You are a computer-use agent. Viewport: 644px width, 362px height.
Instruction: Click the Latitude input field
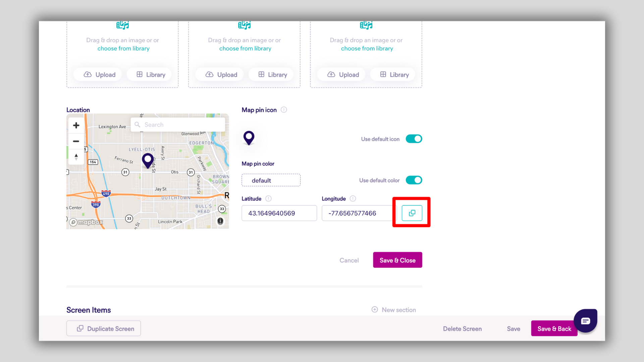tap(279, 213)
